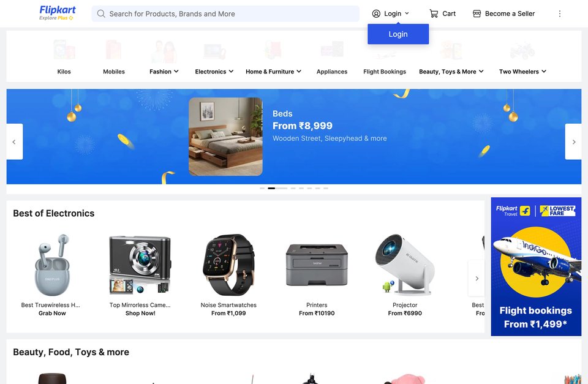Show more Best of Electronics items arrow
The width and height of the screenshot is (588, 384).
pos(477,278)
